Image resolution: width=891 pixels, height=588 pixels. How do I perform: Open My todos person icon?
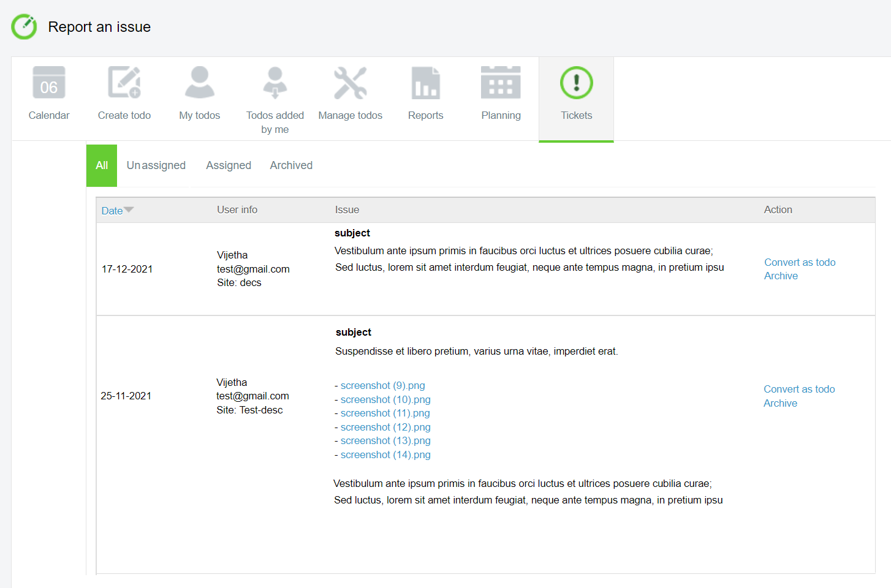point(200,83)
